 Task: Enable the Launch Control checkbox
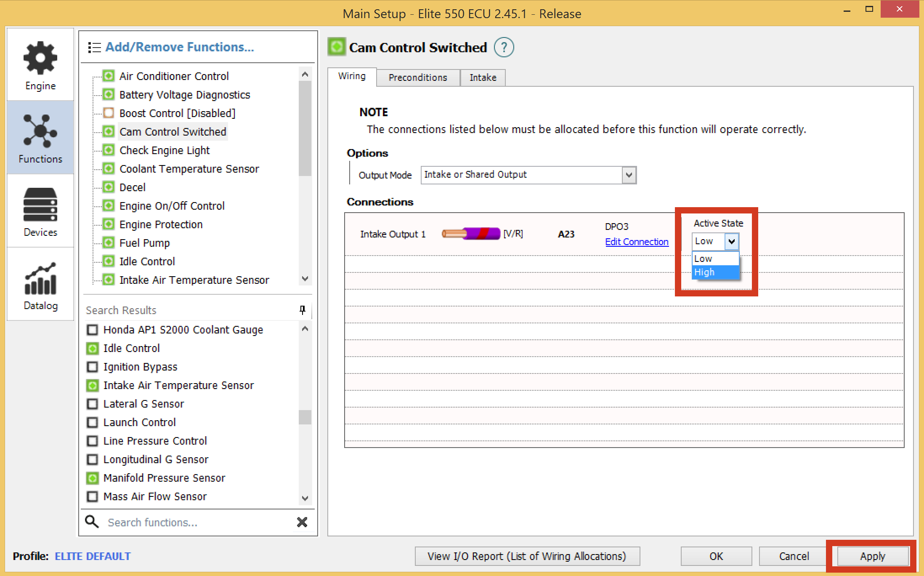point(93,422)
